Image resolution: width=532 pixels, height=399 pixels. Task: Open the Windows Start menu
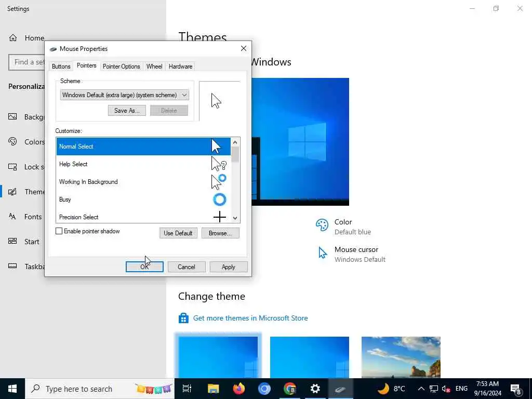pos(12,389)
